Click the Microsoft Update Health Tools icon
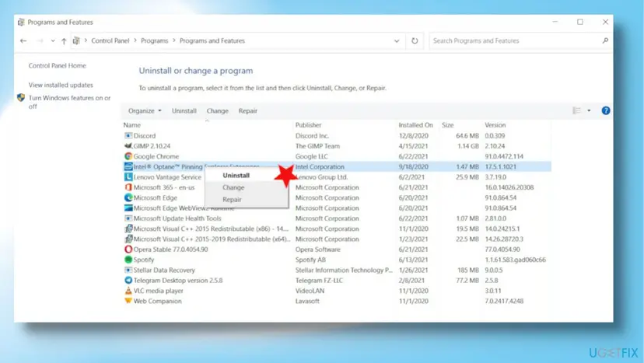Screen dimensions: 644x363 pyautogui.click(x=128, y=218)
